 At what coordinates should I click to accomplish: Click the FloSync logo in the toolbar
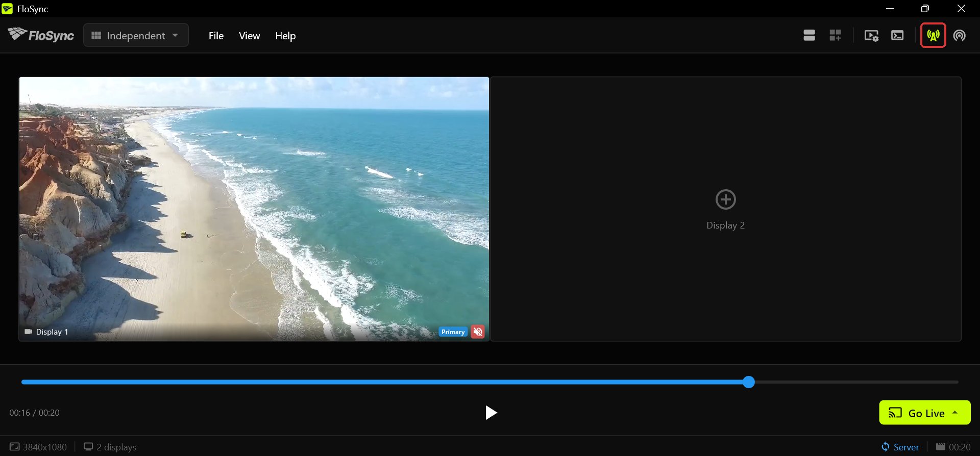tap(41, 35)
